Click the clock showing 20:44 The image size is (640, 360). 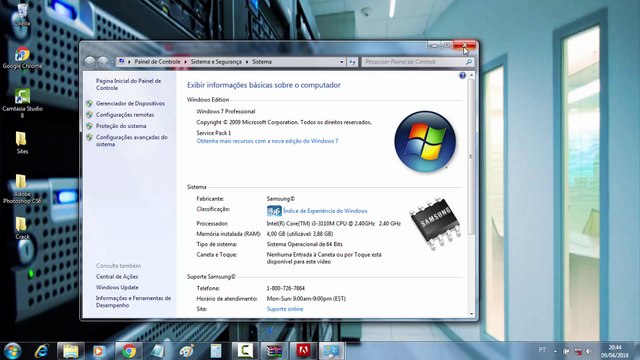615,347
